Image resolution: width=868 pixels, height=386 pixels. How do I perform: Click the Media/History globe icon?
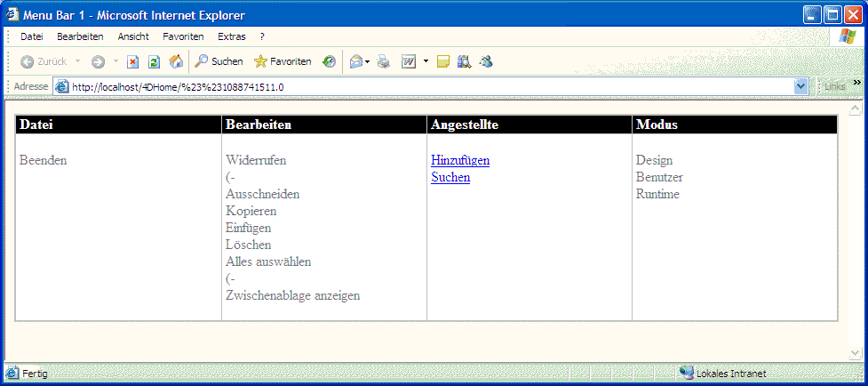point(329,61)
